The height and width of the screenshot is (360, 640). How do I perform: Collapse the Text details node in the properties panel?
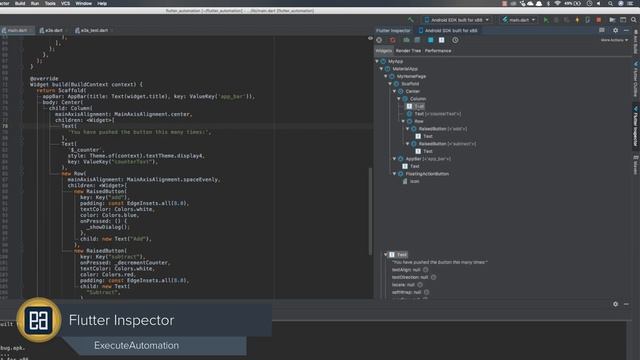pyautogui.click(x=385, y=254)
